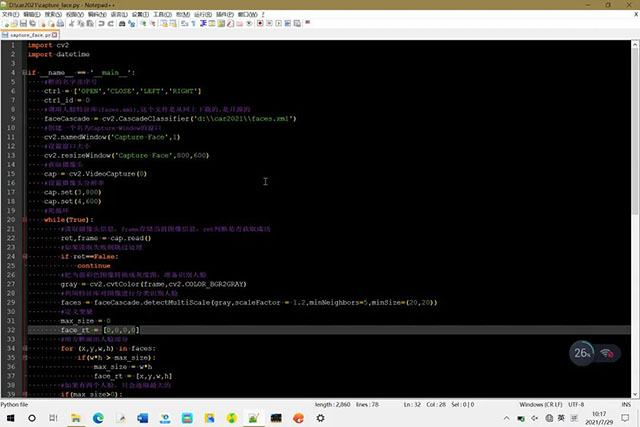Screen dimensions: 640x427
Task: Toggle file monitoring eye icon
Action: [249, 24]
